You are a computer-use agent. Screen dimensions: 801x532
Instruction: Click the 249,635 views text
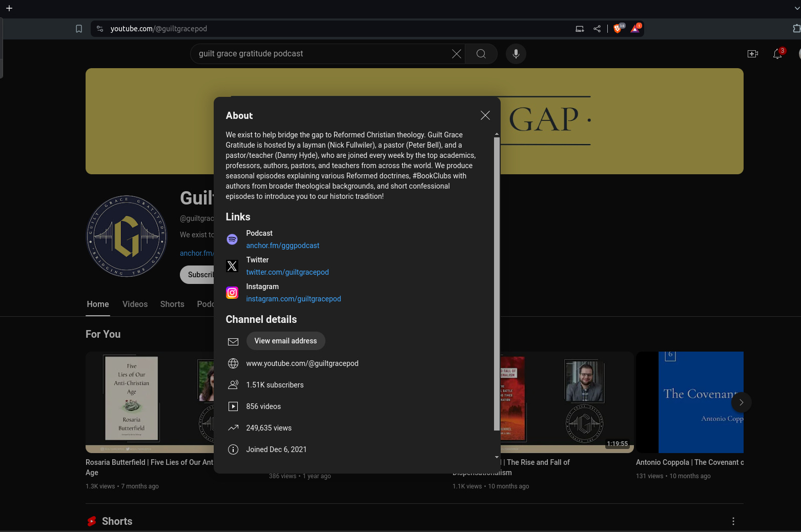pos(269,428)
